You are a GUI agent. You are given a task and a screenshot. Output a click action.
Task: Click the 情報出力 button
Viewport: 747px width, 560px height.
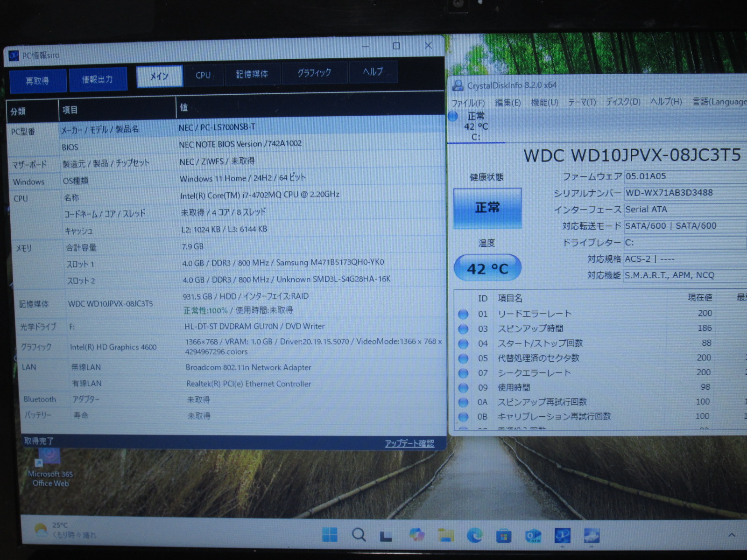[x=98, y=80]
